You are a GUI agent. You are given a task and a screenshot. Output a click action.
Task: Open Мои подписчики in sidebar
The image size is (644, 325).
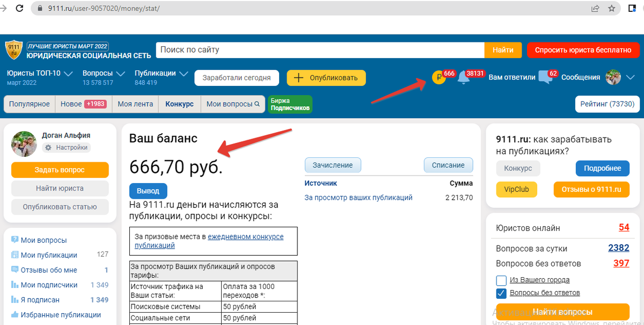click(49, 285)
